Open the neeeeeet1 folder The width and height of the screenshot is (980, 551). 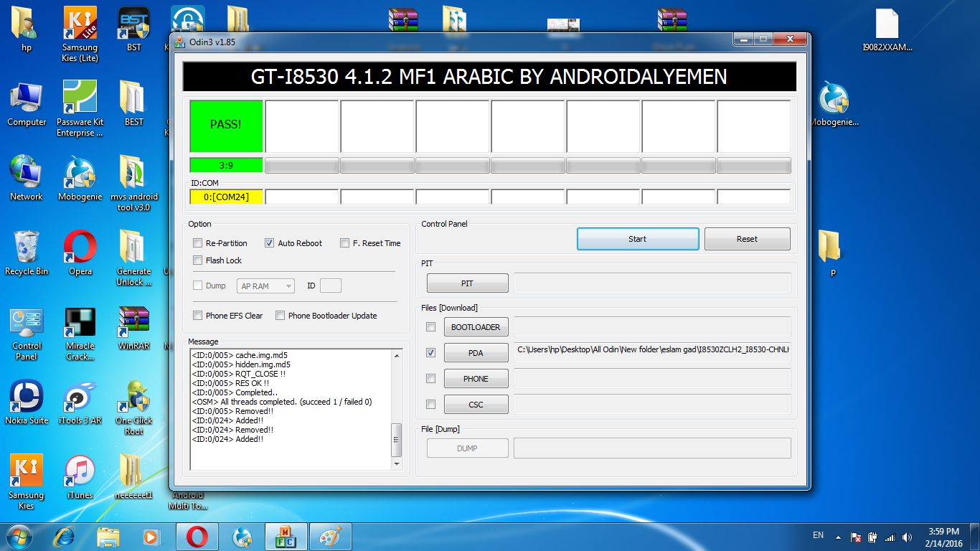[133, 477]
